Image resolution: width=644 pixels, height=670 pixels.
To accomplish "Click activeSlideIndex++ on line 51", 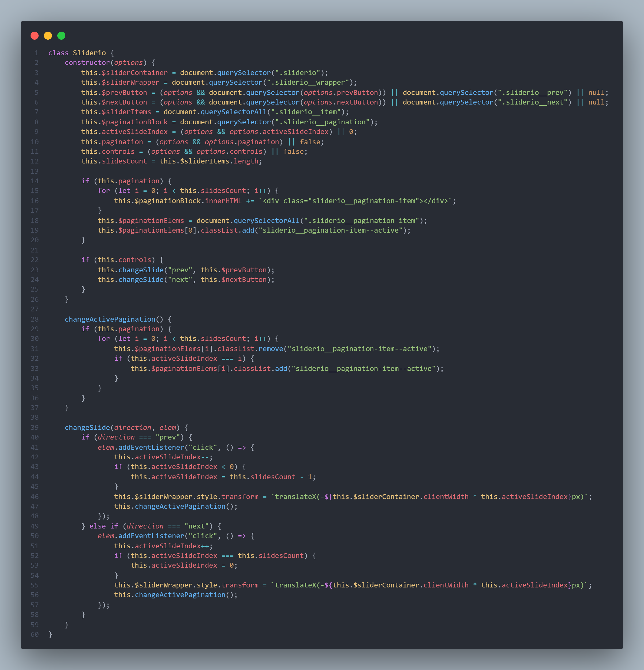I will 172,546.
